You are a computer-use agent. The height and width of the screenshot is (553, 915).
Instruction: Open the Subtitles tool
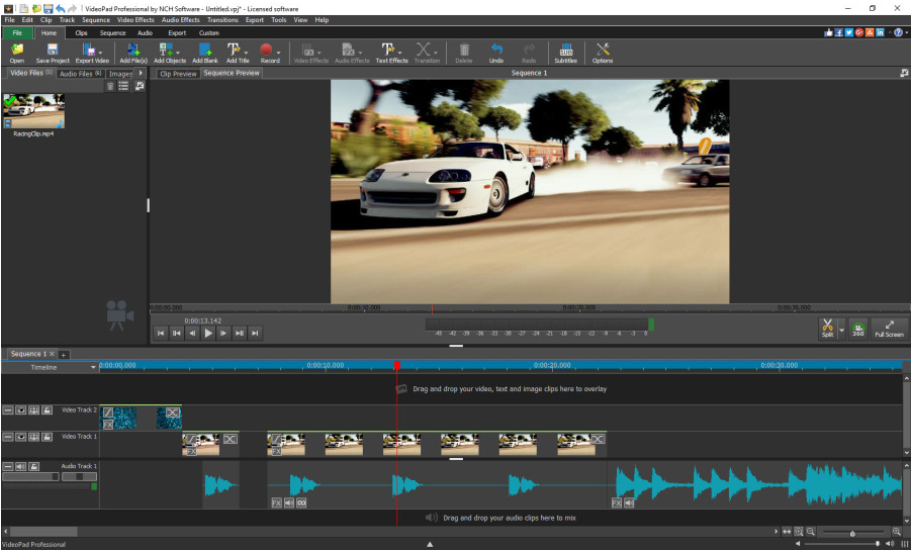[565, 51]
